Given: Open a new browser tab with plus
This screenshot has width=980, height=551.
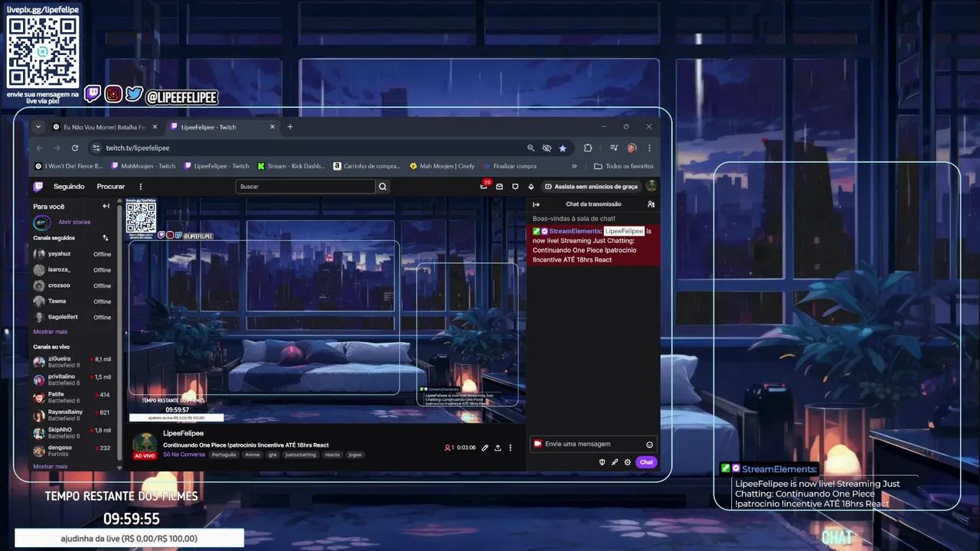Looking at the screenshot, I should click(289, 126).
